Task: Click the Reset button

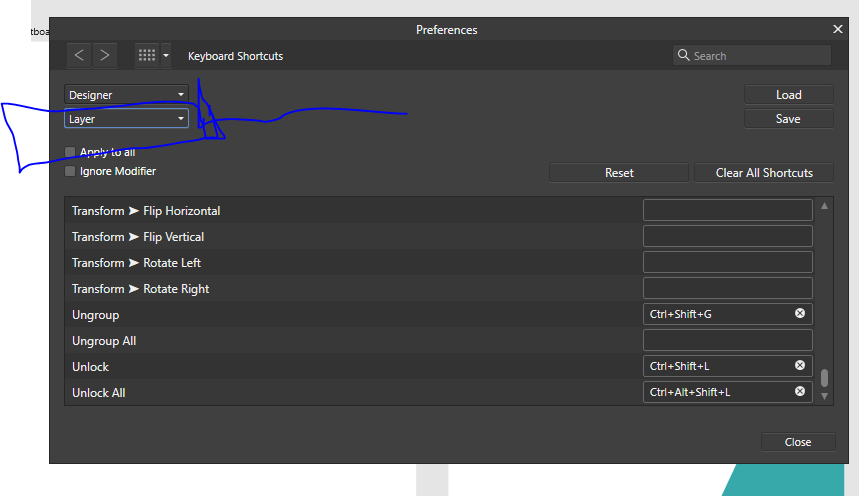Action: (x=619, y=173)
